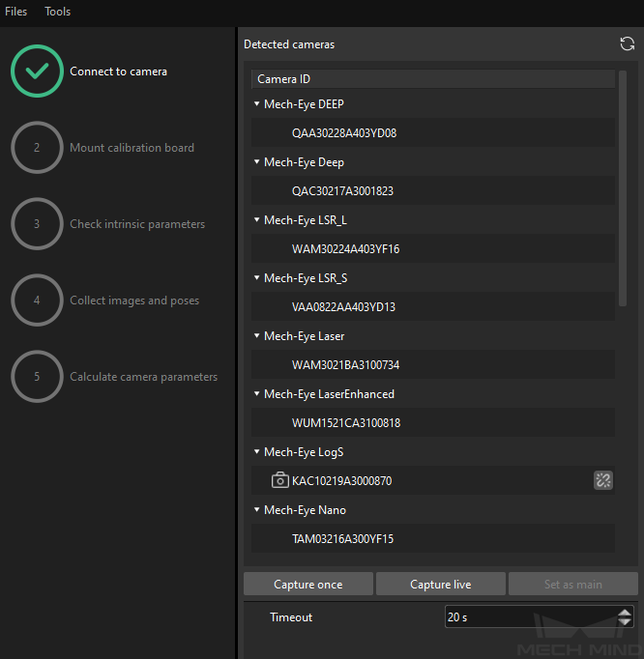The height and width of the screenshot is (659, 644).
Task: Collapse the Mech-Eye Nano group
Action: 256,509
